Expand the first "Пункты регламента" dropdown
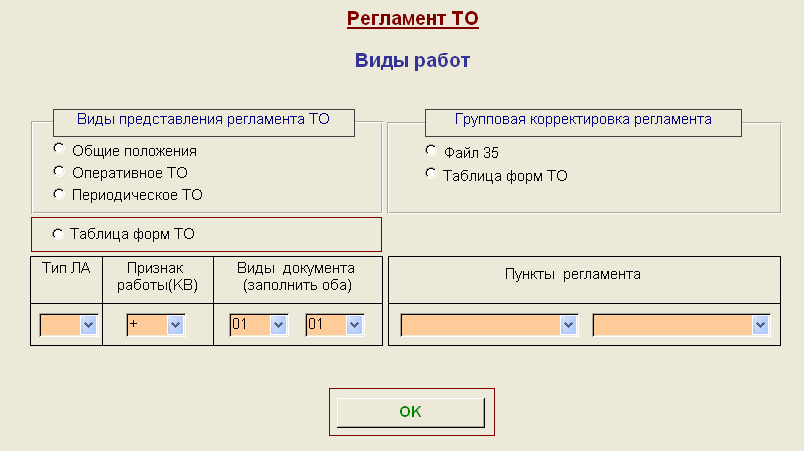The image size is (804, 451). 569,325
